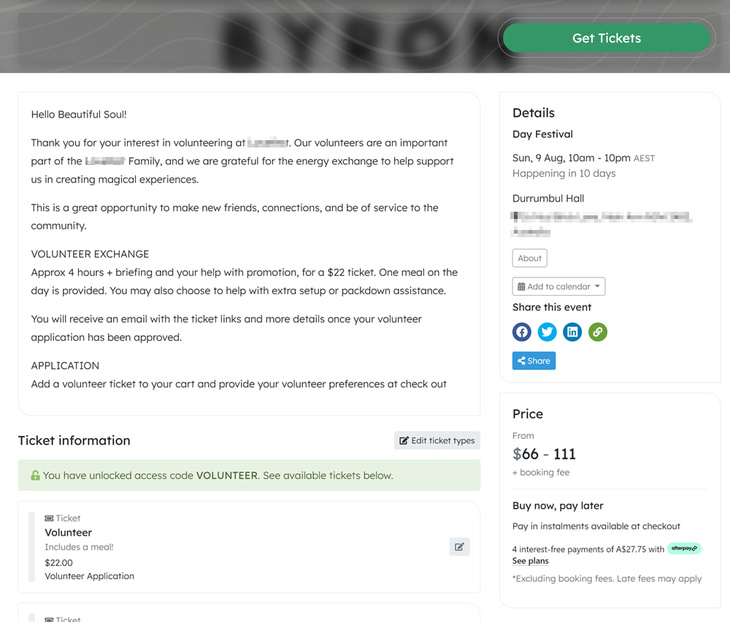Click the blurred venue address text
This screenshot has height=622, width=730.
(x=601, y=223)
